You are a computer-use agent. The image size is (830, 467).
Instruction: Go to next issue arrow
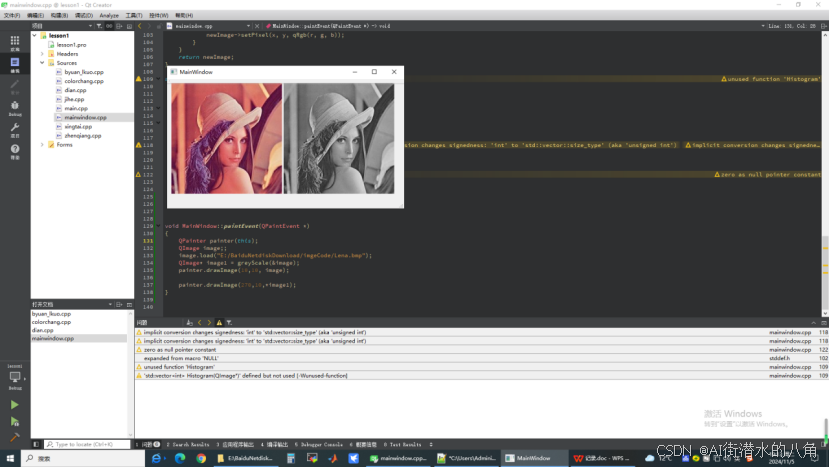point(209,322)
